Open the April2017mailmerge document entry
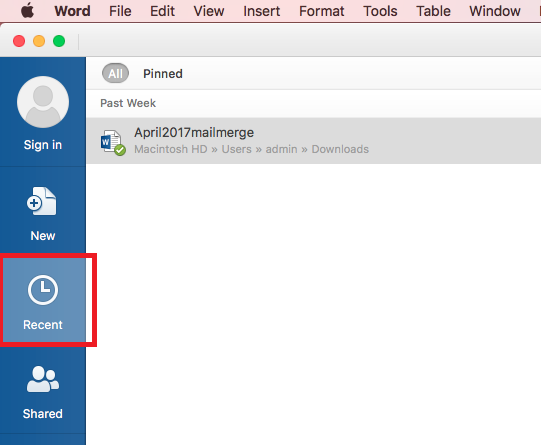Viewport: 541px width, 445px height. click(313, 141)
